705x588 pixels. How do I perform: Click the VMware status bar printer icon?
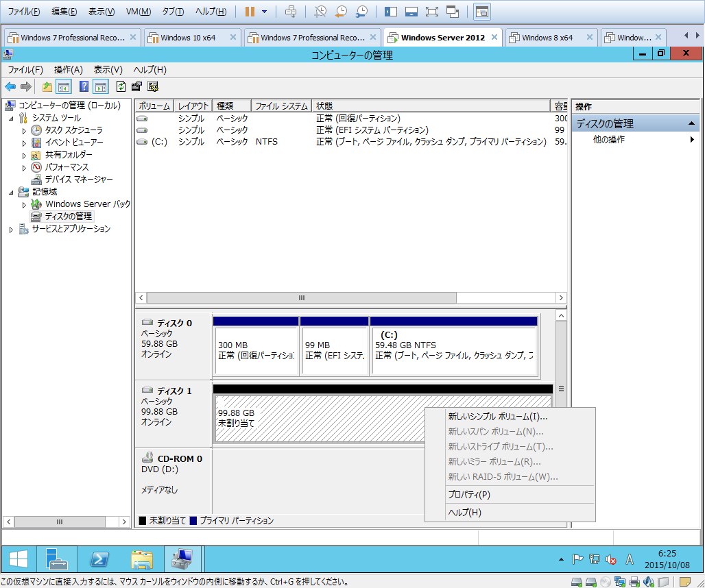[634, 582]
